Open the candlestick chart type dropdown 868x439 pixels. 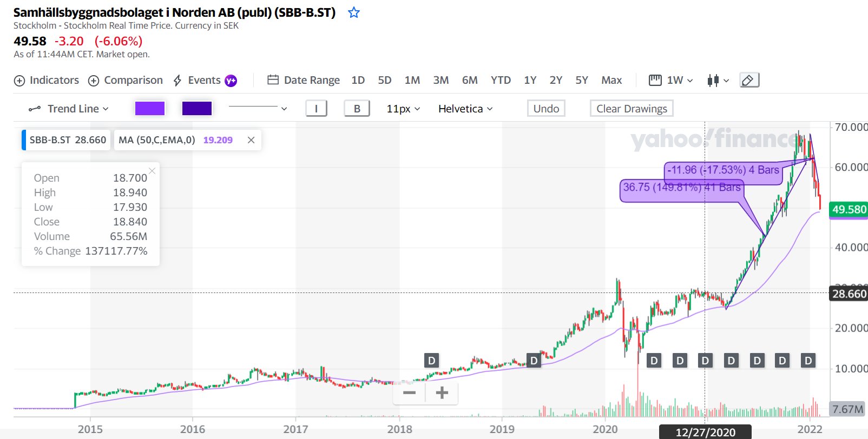(718, 81)
